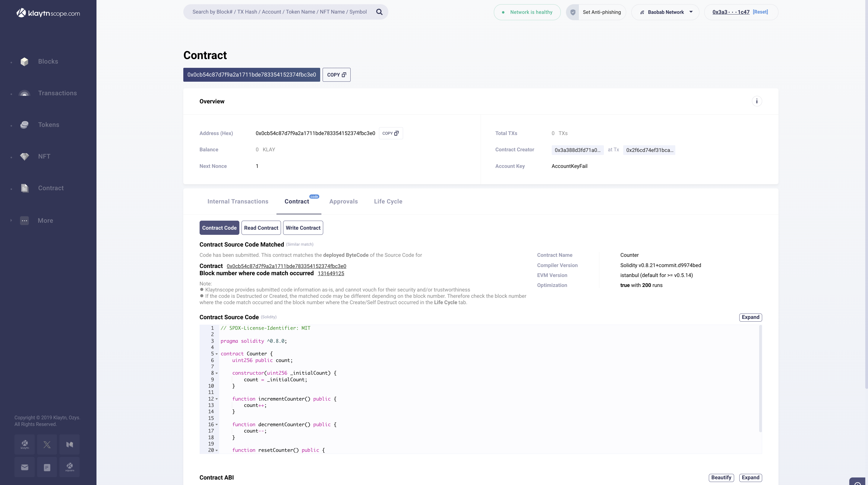Open the Overview info icon

pyautogui.click(x=756, y=101)
